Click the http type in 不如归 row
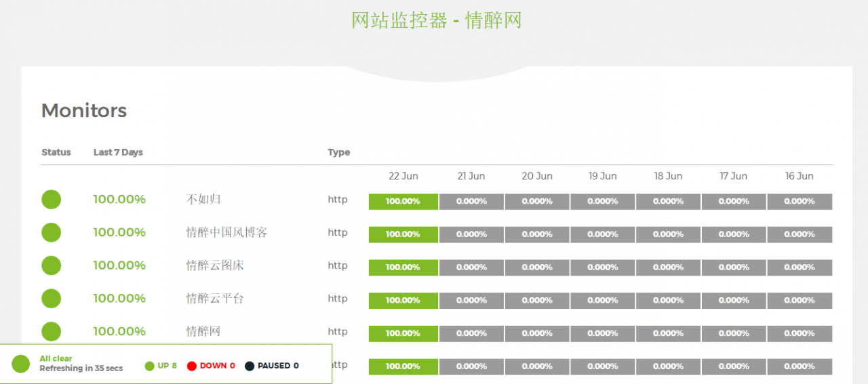 click(338, 199)
